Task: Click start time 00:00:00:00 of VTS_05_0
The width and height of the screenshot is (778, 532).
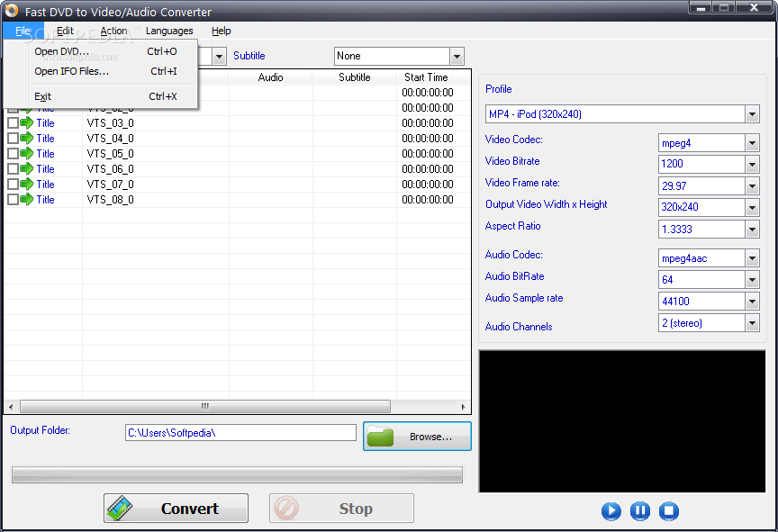Action: 427,154
